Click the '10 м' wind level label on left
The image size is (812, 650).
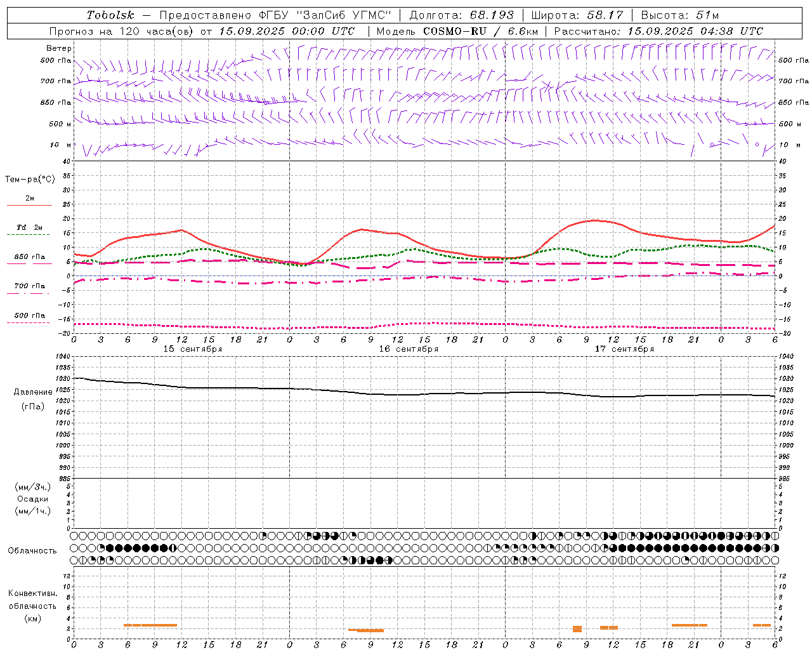pyautogui.click(x=61, y=145)
